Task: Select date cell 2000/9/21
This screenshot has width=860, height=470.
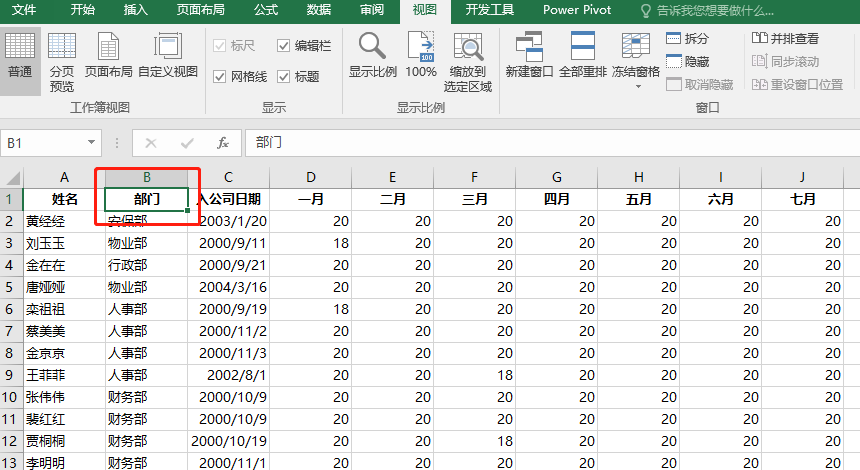Action: (x=228, y=265)
